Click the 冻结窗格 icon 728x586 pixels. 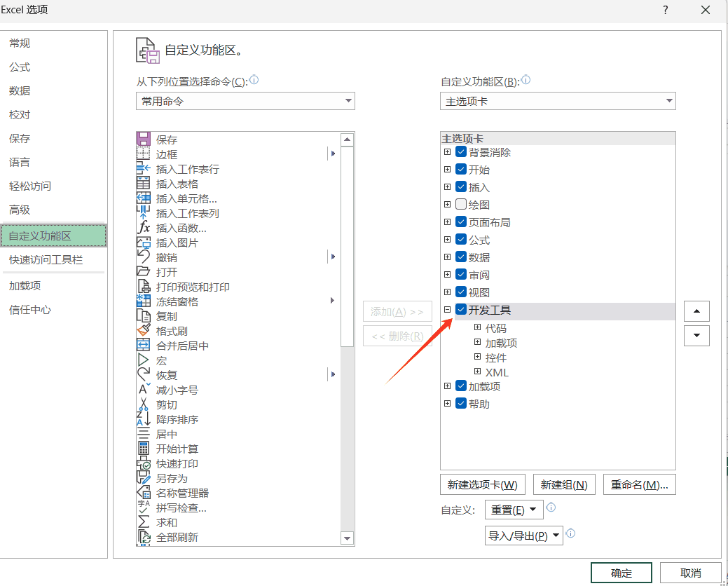[x=144, y=301]
